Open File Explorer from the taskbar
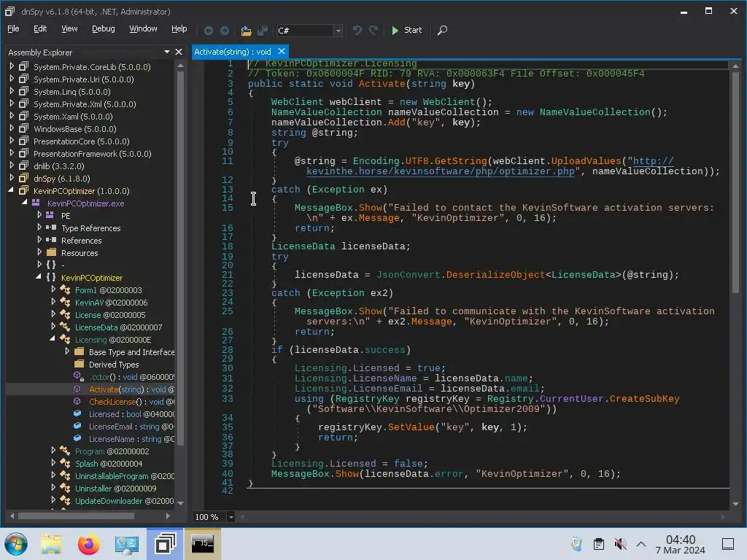Image resolution: width=747 pixels, height=560 pixels. click(x=51, y=544)
